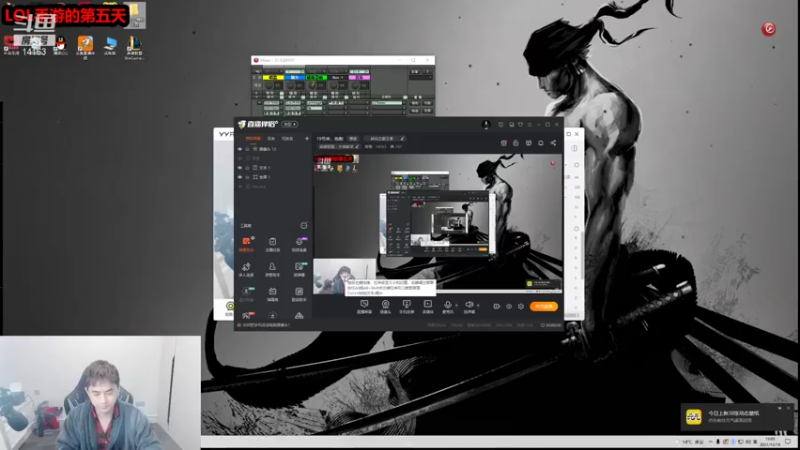Select the 摄像头 12 source row
The image size is (800, 450).
[x=273, y=149]
